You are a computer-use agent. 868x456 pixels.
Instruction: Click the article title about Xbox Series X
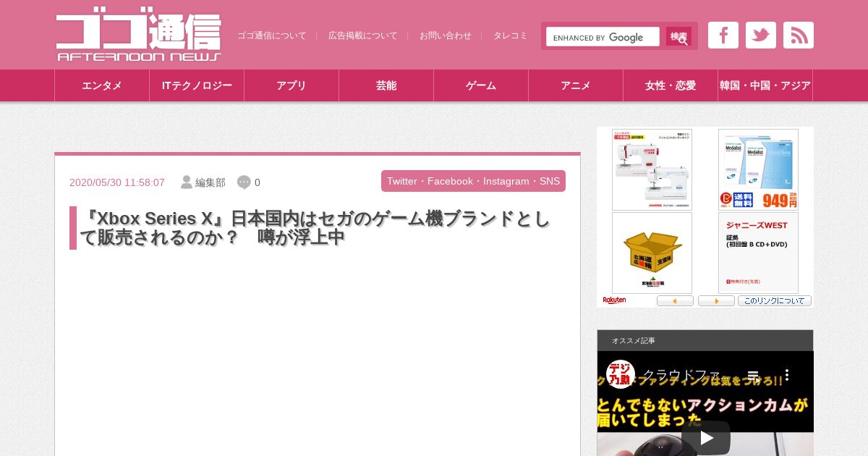click(315, 228)
